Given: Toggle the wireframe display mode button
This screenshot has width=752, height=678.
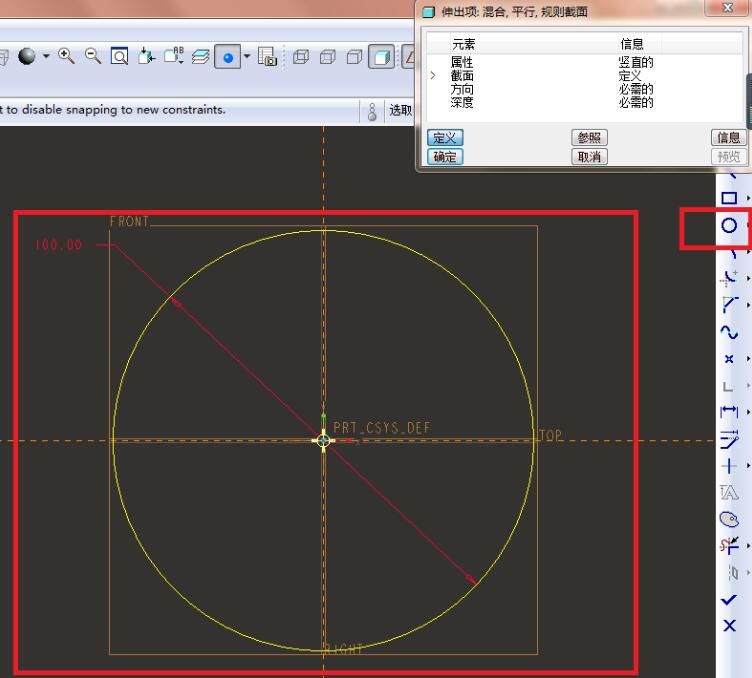Looking at the screenshot, I should click(x=301, y=58).
